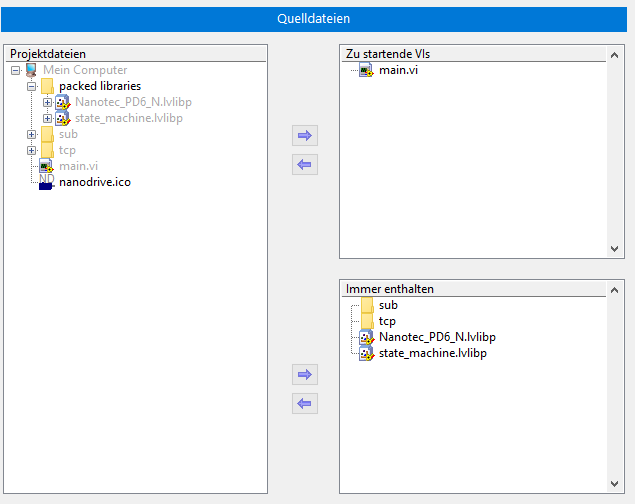Select greyed state_machine.lvlibp text in Projektdateien
The width and height of the screenshot is (635, 504).
(129, 118)
